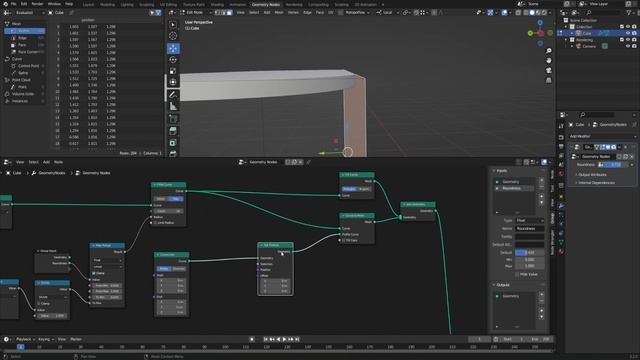640x360 pixels.
Task: Toggle Hide Value checkbox in node sidebar
Action: (x=517, y=274)
